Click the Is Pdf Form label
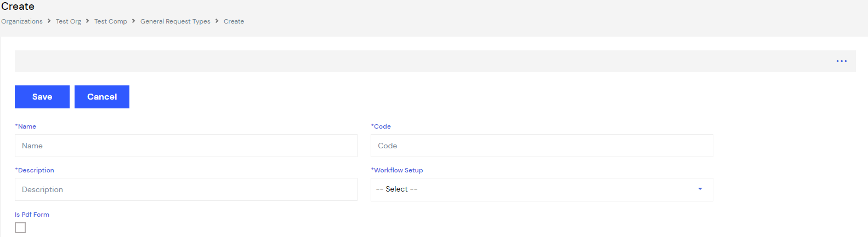Screen dimensions: 868x237 [32, 215]
